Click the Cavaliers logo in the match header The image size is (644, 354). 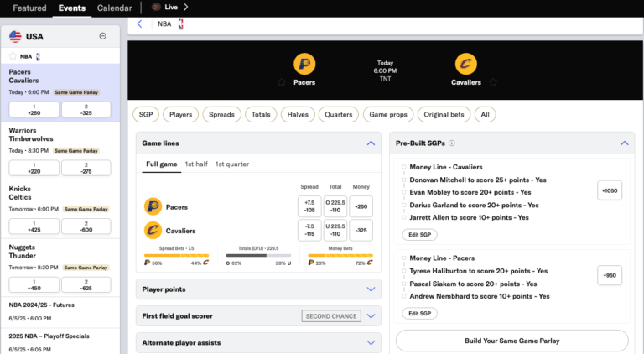pyautogui.click(x=465, y=64)
